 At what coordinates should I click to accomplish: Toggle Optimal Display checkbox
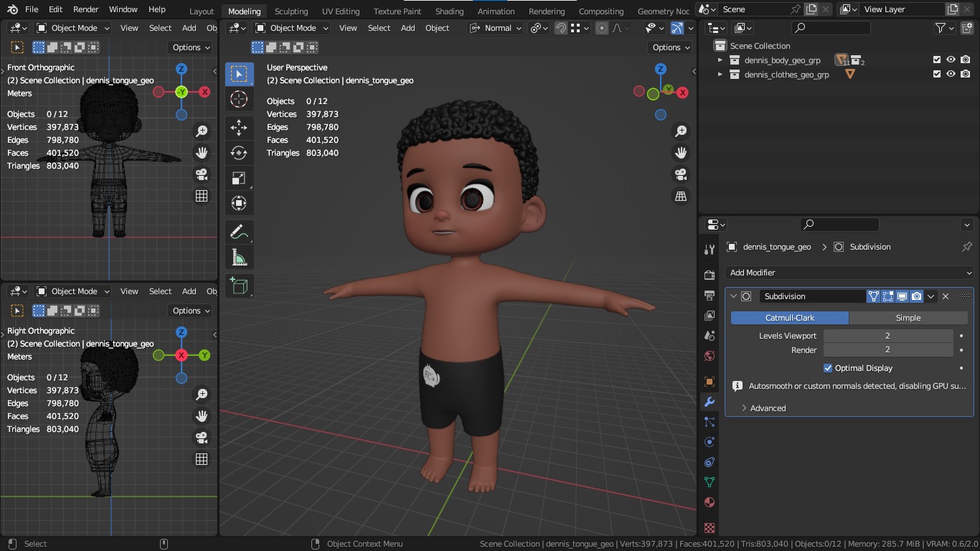828,368
